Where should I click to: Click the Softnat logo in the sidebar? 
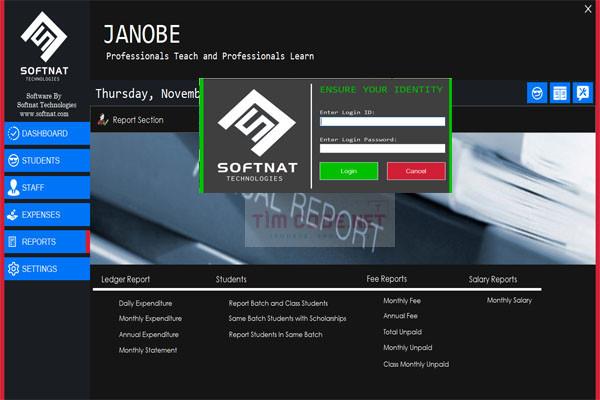point(44,46)
